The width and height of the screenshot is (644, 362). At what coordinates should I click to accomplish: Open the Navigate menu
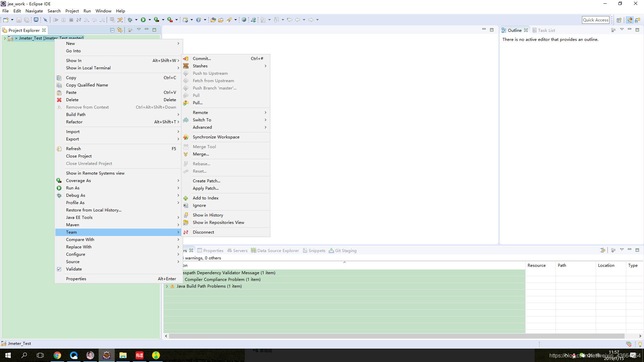pos(34,11)
